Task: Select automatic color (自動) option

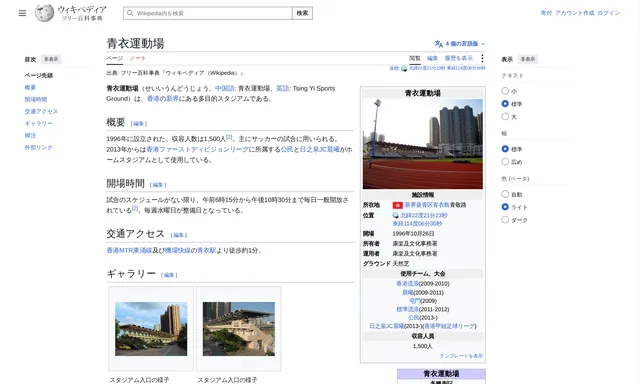Action: tap(505, 194)
